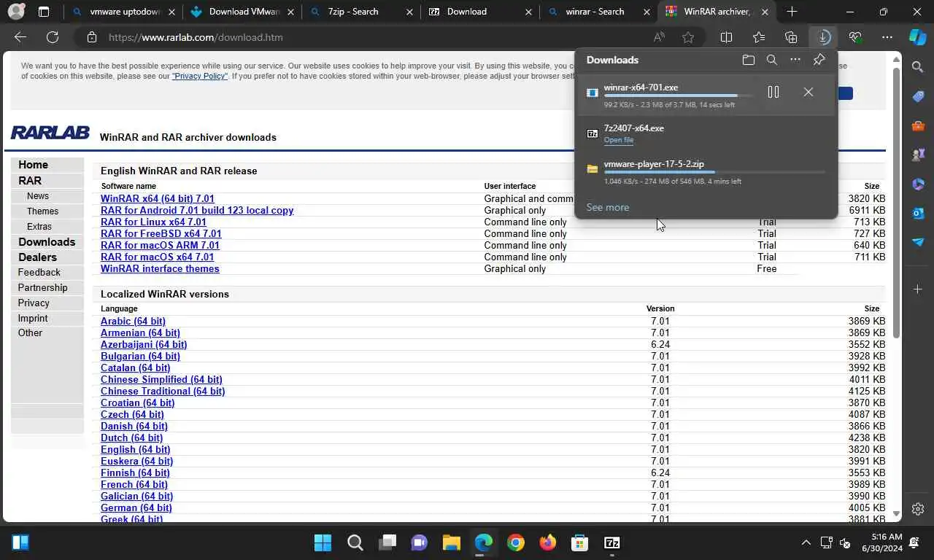Open a new browser tab

(792, 12)
